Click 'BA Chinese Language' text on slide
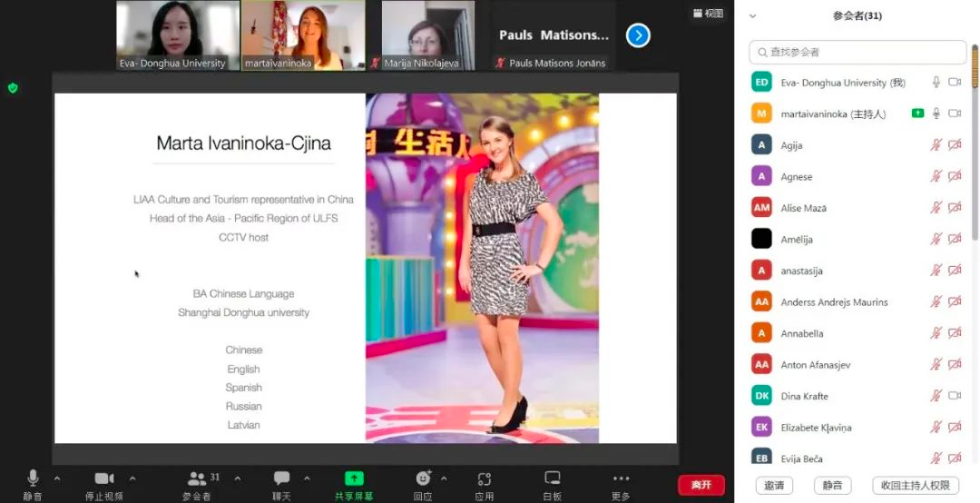Image resolution: width=980 pixels, height=503 pixels. coord(244,293)
